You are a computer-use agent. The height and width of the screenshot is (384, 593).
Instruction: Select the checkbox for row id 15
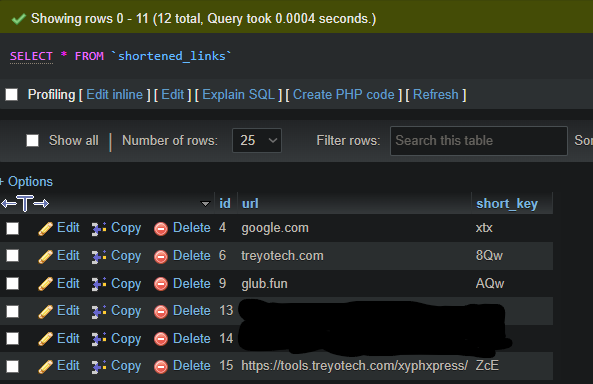(12, 366)
